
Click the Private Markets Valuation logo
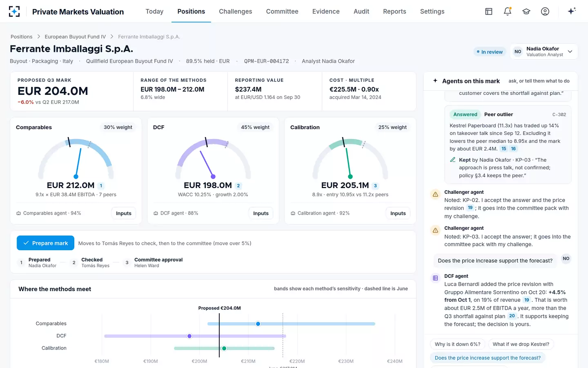pos(14,11)
